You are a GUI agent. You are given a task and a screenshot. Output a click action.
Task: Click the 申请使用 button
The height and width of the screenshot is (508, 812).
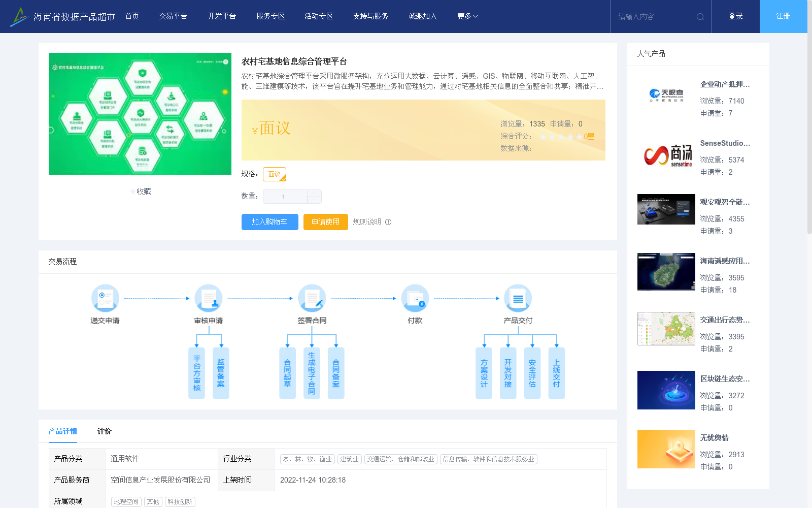tap(325, 222)
